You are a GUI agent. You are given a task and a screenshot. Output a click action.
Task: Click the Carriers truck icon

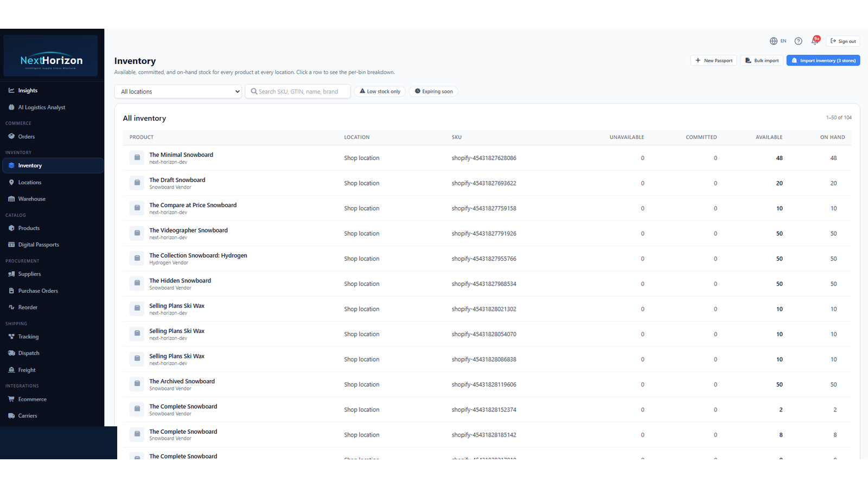pos(11,416)
